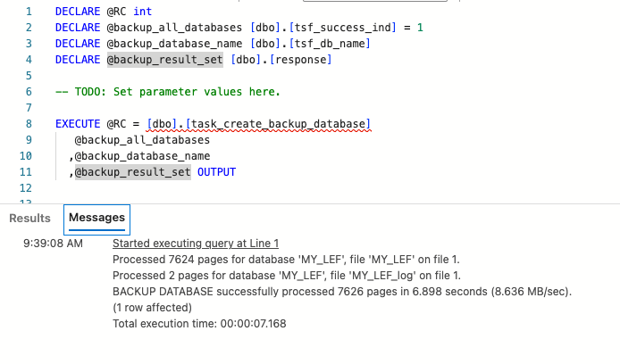Click 'Processed 7624 pages' message line
This screenshot has height=364, width=620.
pos(286,260)
